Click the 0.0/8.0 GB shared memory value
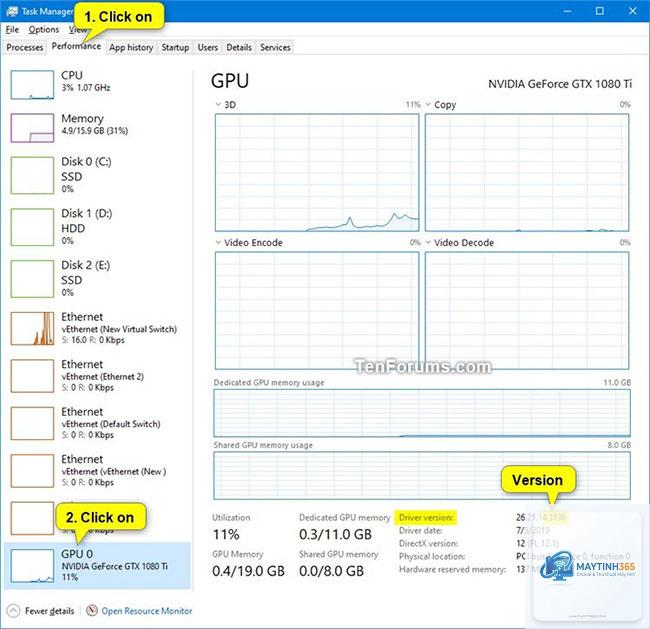This screenshot has height=629, width=650. pyautogui.click(x=331, y=571)
